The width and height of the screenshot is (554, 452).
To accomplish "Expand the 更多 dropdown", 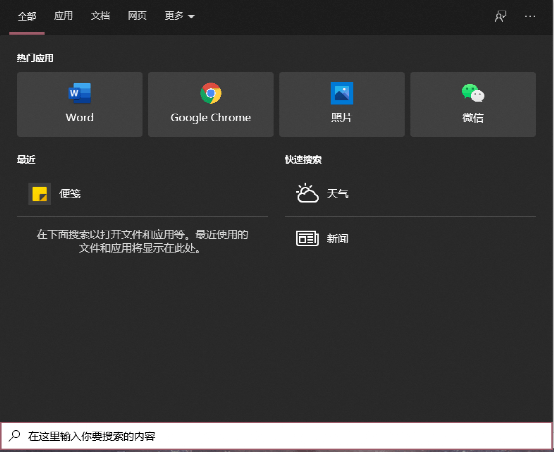I will coord(179,16).
